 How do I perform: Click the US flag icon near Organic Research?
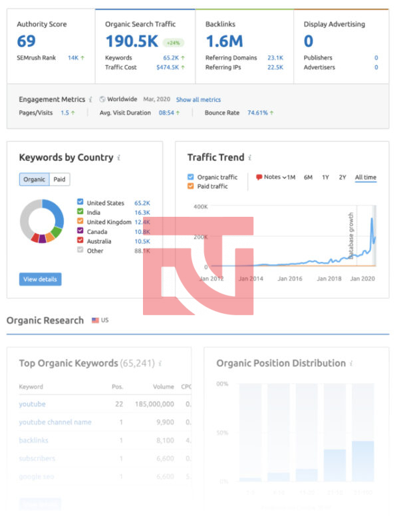pos(95,321)
